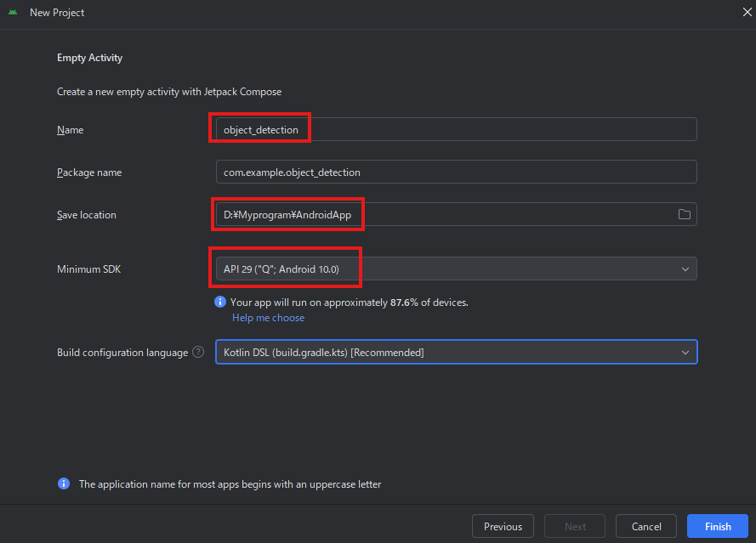The image size is (756, 543).
Task: Click the Minimum SDK label
Action: coord(88,269)
